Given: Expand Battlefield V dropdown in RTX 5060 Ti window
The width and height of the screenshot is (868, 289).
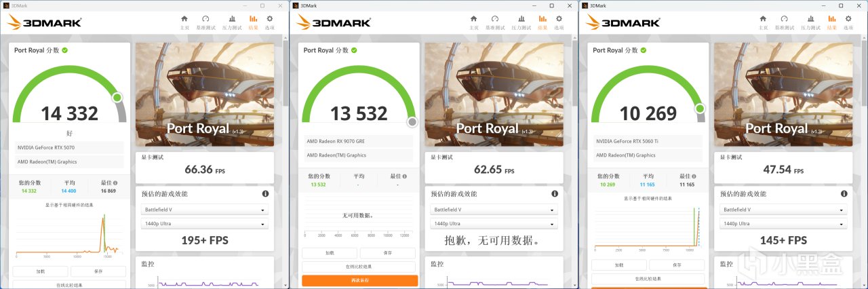Looking at the screenshot, I should pos(783,210).
